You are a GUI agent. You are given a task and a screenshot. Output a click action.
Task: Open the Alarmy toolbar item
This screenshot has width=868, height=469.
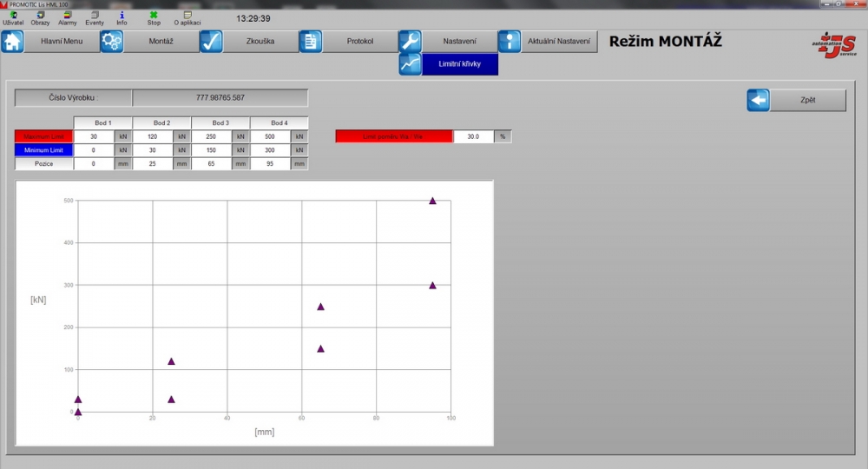(x=68, y=18)
